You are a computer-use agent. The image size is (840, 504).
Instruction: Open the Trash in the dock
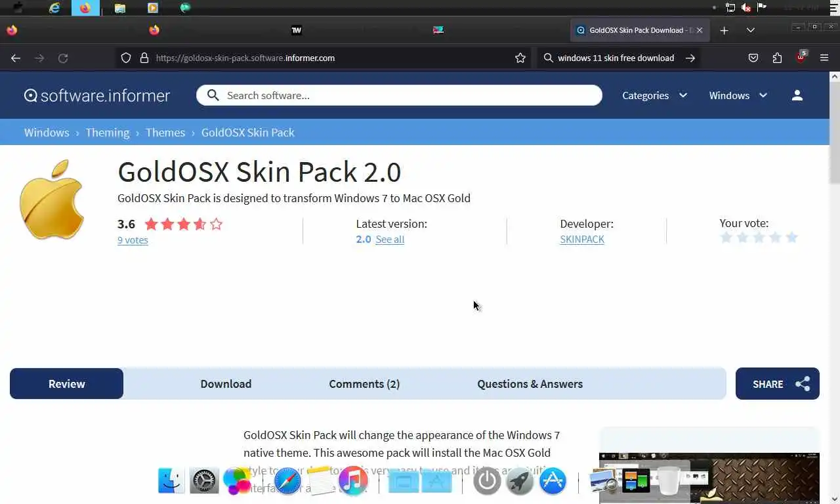pyautogui.click(x=669, y=481)
